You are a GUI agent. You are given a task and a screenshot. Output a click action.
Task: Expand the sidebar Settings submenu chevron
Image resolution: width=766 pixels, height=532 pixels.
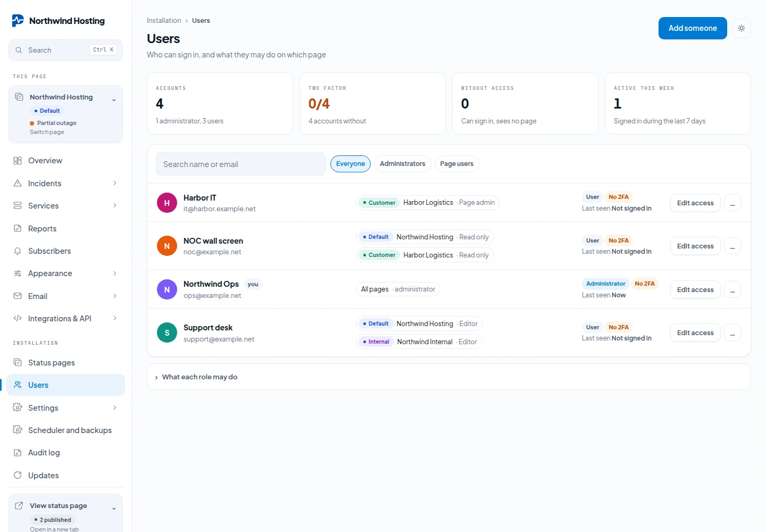pos(115,408)
